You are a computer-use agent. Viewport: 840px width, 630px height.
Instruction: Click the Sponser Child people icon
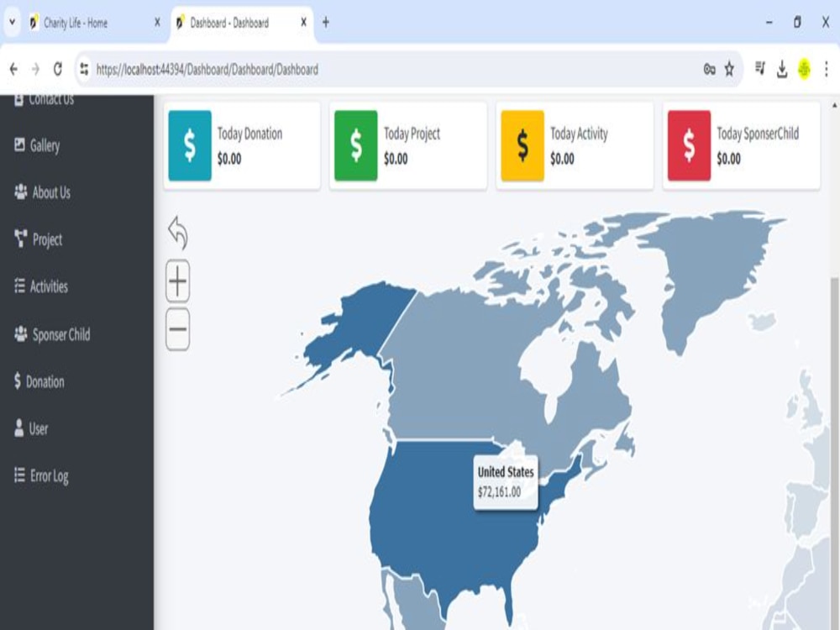pyautogui.click(x=21, y=333)
